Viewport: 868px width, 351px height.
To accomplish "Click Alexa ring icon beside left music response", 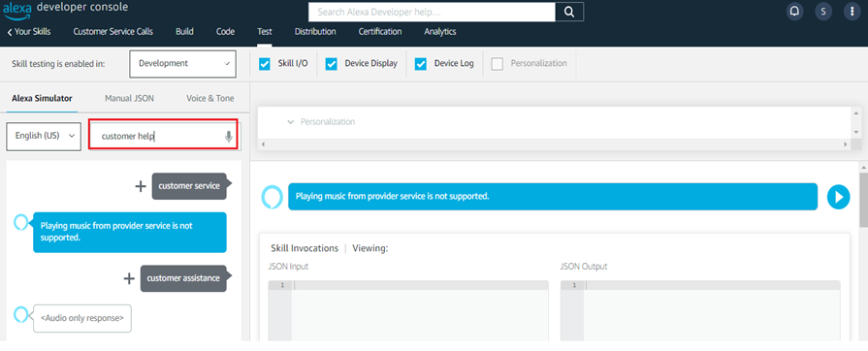I will click(20, 223).
